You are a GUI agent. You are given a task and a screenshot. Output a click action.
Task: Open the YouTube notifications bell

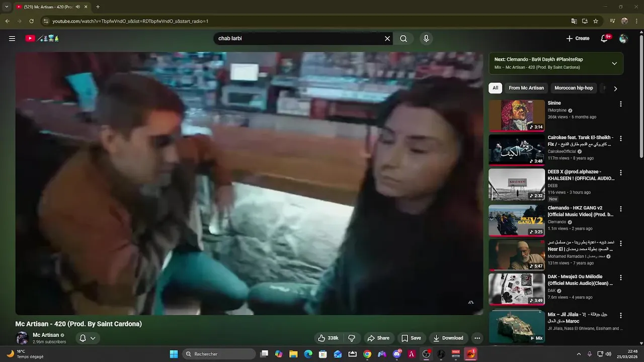pyautogui.click(x=605, y=38)
